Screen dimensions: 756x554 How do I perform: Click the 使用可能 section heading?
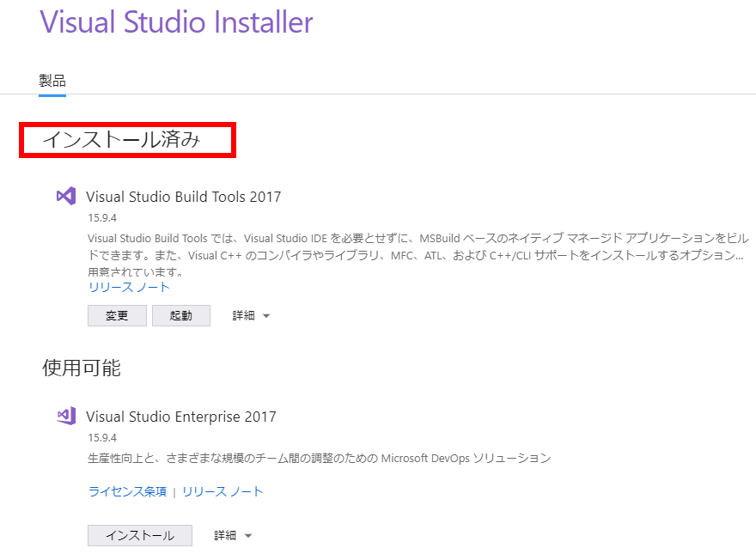tap(82, 368)
